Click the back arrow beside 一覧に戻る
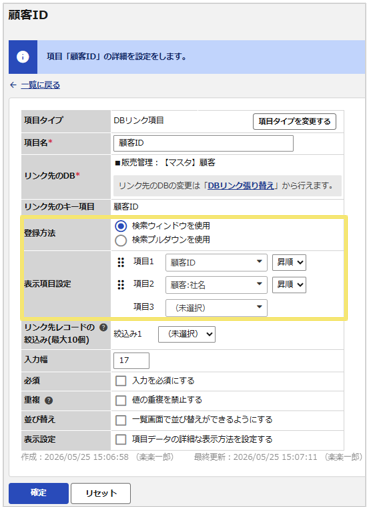Viewport: 369px width, 508px height. [x=13, y=85]
